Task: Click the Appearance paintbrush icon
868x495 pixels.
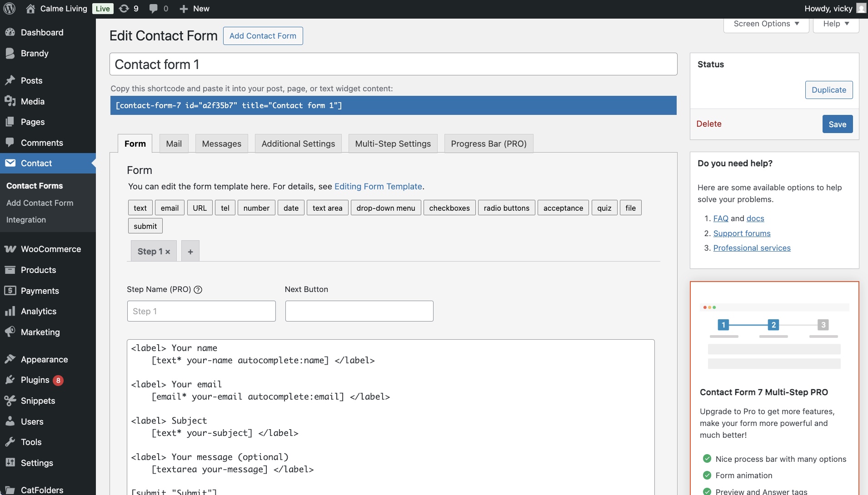Action: click(10, 359)
